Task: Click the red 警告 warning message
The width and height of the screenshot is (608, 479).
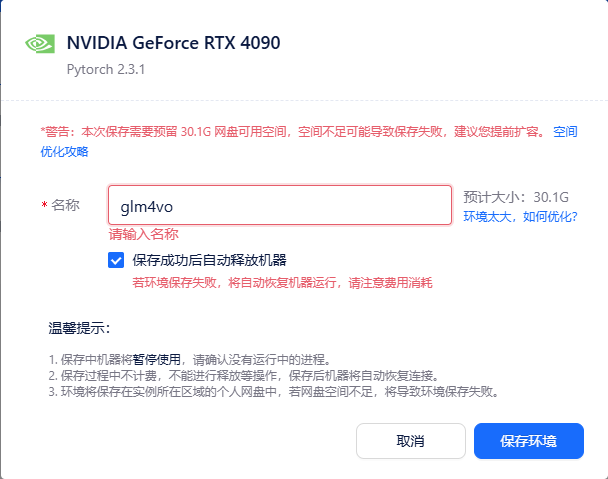Action: coord(290,132)
